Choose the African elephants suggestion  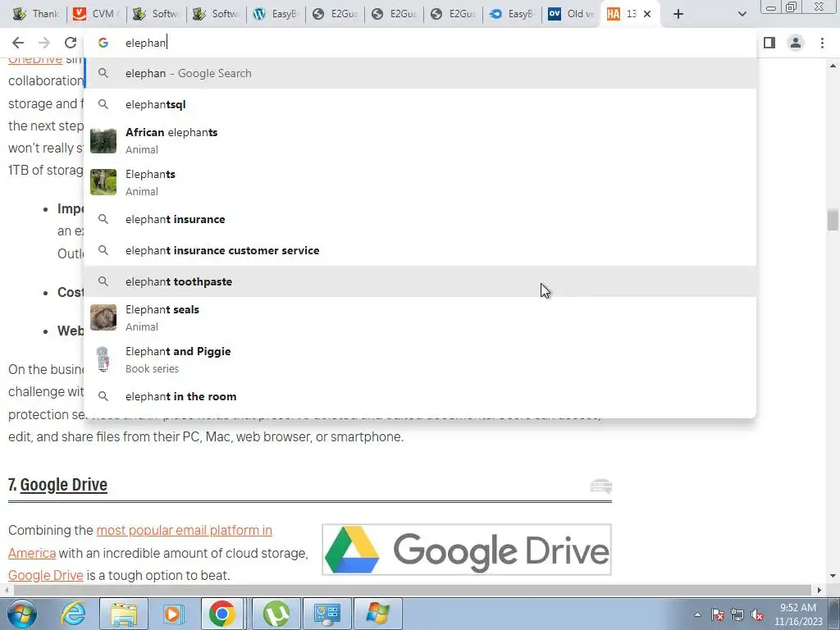pos(420,141)
